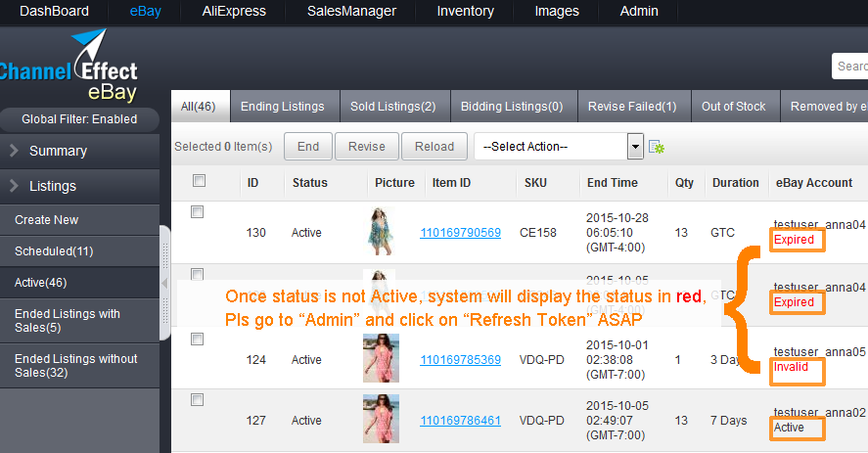The image size is (868, 453).
Task: Check the partially hidden second row checkbox
Action: pyautogui.click(x=197, y=275)
